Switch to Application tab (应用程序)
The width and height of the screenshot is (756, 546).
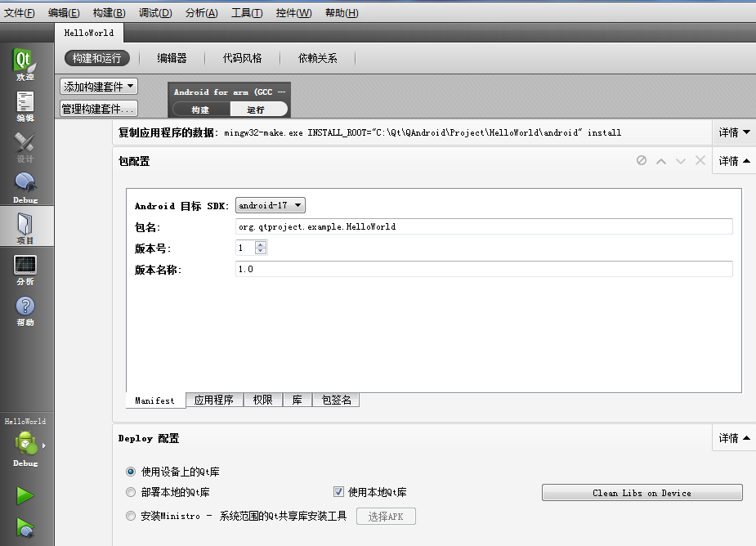[214, 400]
